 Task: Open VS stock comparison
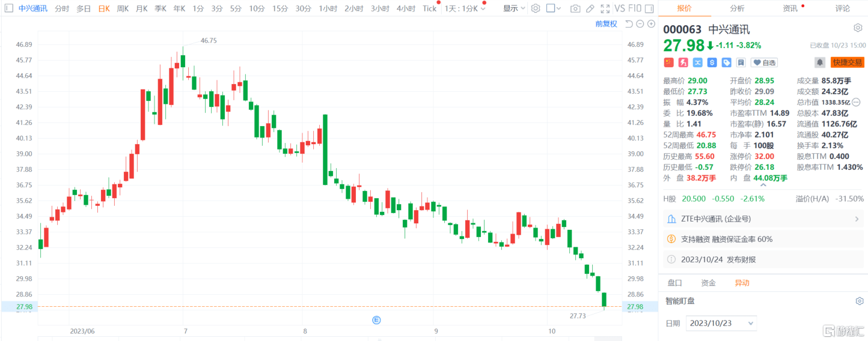coord(620,9)
